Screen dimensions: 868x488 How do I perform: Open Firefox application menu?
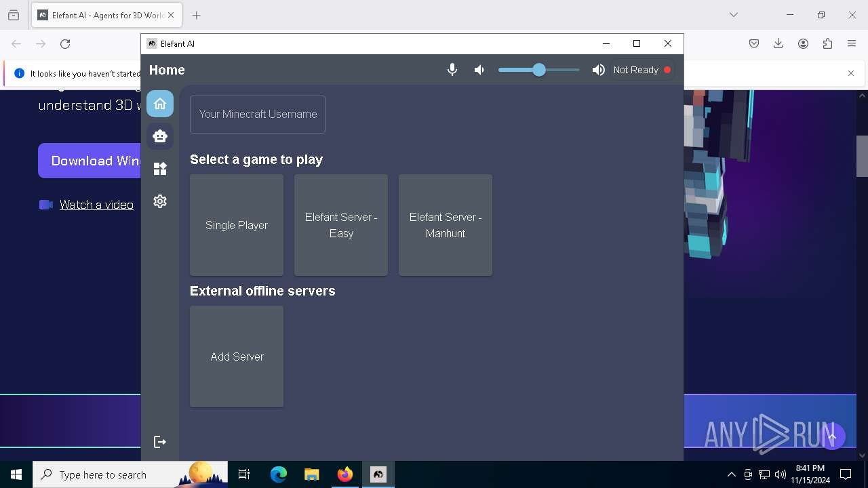pos(852,44)
